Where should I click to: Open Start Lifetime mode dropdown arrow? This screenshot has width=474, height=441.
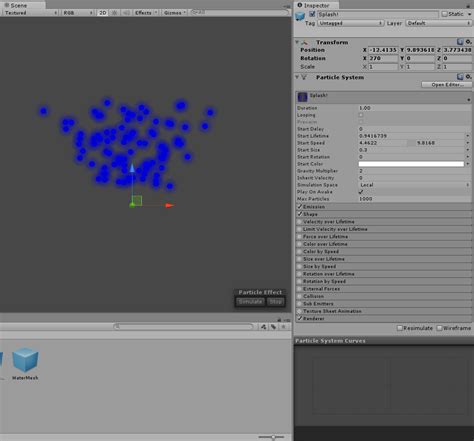tap(468, 136)
